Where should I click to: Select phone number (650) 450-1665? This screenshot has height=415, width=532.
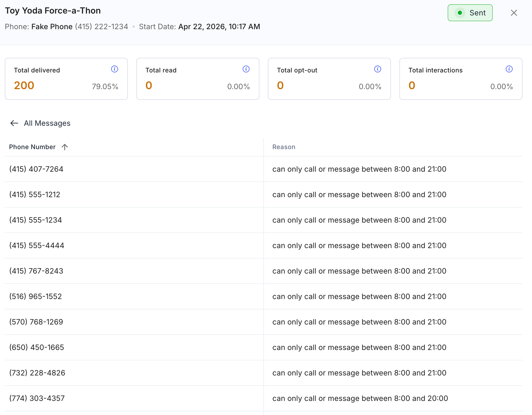[37, 347]
